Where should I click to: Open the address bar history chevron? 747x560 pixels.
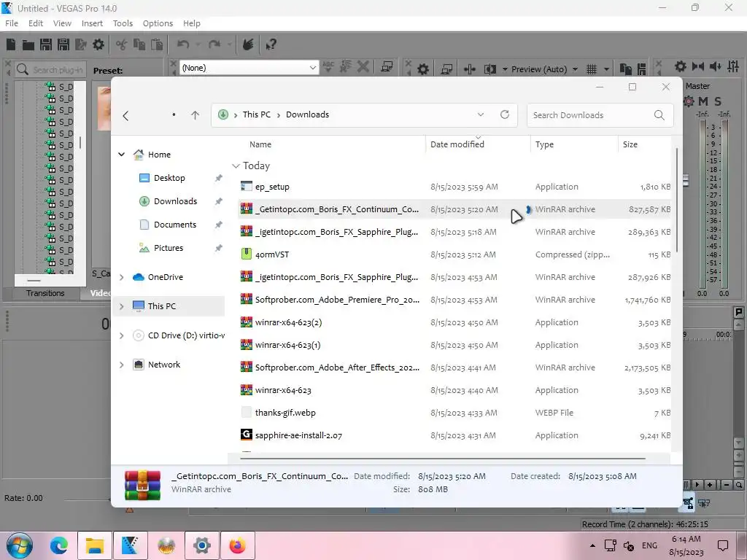click(481, 114)
